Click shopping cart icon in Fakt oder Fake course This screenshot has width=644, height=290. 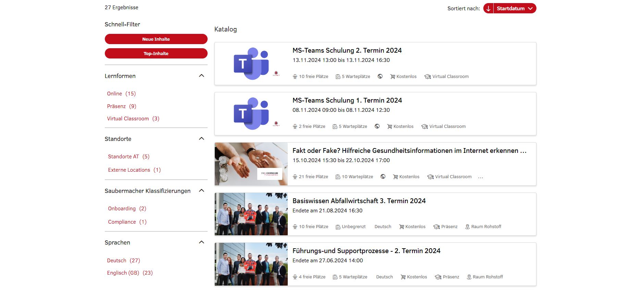395,177
